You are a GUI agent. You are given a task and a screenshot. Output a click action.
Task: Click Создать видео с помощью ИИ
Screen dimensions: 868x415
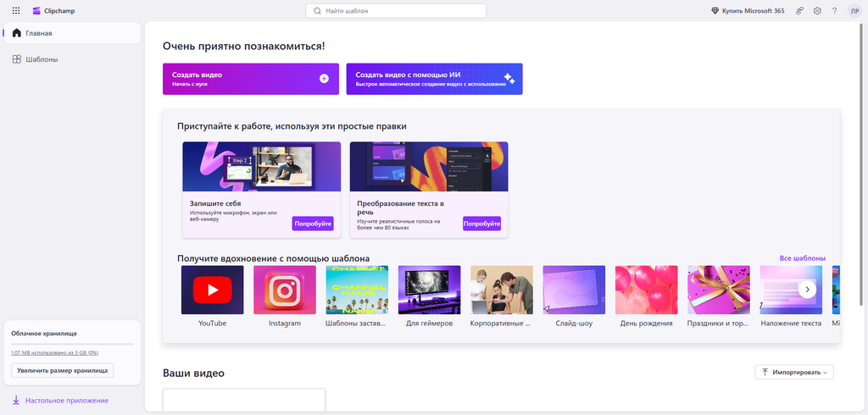[435, 79]
